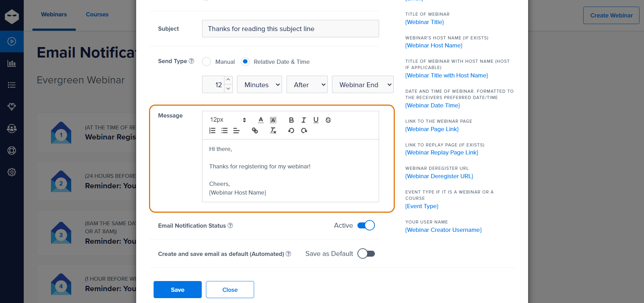
Task: Clear formatting in message editor
Action: [273, 130]
